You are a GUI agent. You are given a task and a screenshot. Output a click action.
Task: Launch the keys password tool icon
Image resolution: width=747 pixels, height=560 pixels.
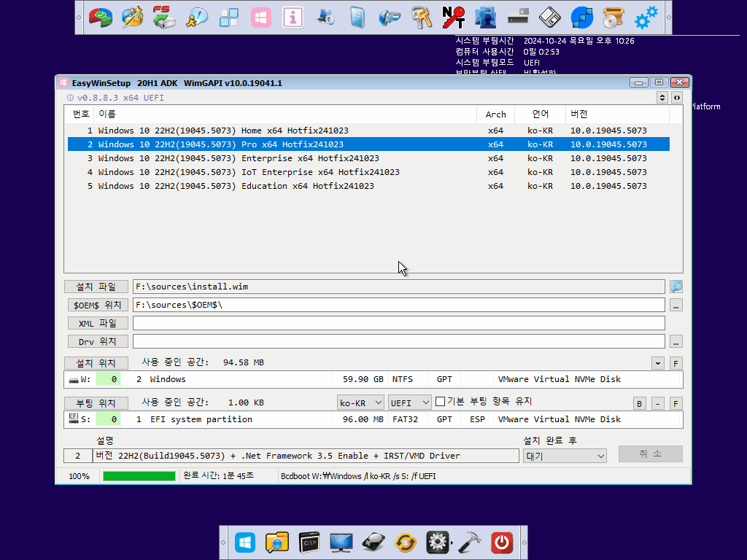point(421,17)
